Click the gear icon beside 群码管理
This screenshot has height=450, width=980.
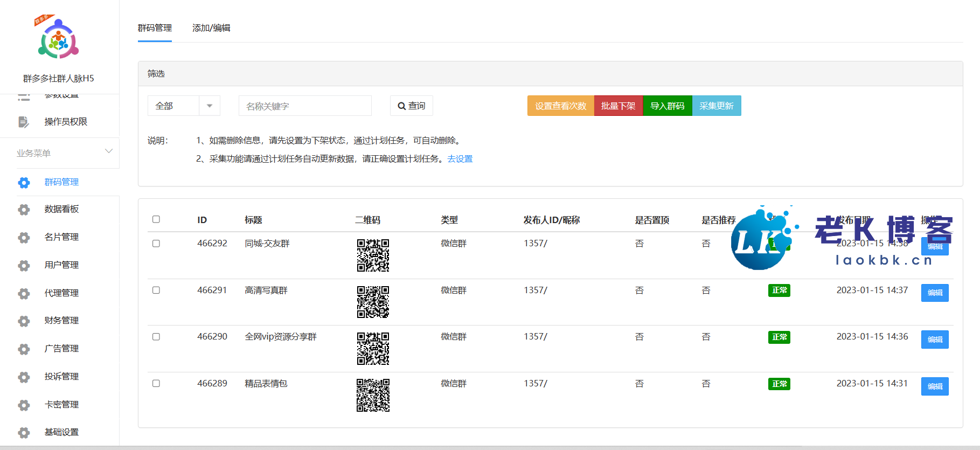pos(24,183)
